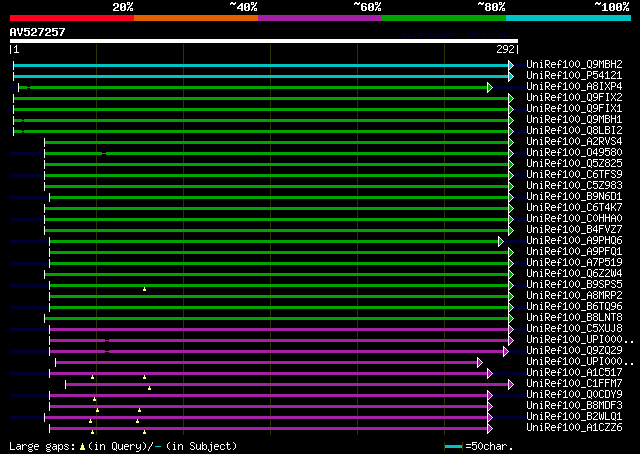Select the UniRef100_B2WLQ1 hit label
The height and width of the screenshot is (454, 640).
point(574,417)
